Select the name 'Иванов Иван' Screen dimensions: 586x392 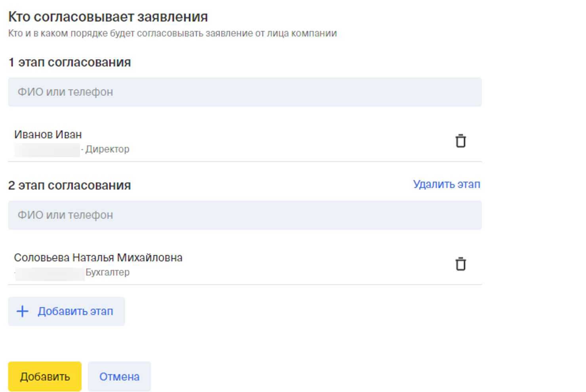[x=48, y=134]
